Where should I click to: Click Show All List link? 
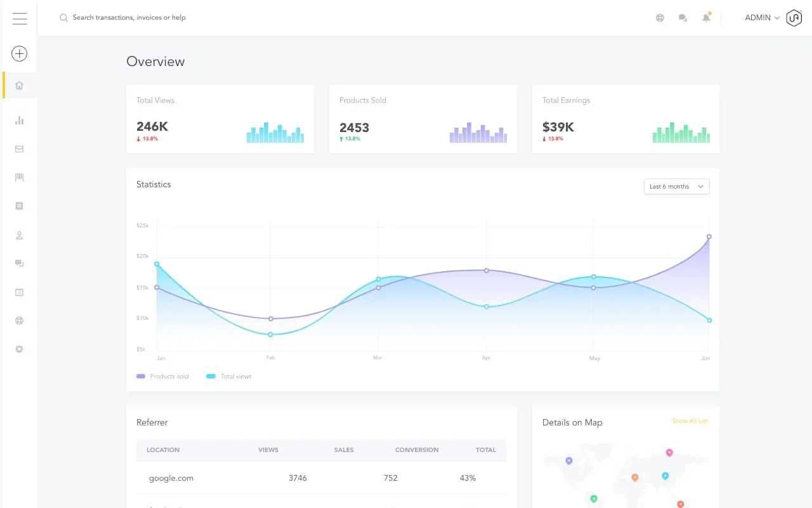pos(690,420)
